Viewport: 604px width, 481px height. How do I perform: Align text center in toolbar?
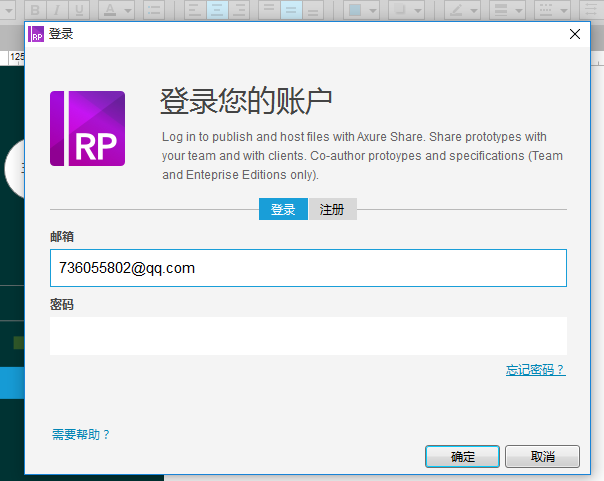coord(217,10)
